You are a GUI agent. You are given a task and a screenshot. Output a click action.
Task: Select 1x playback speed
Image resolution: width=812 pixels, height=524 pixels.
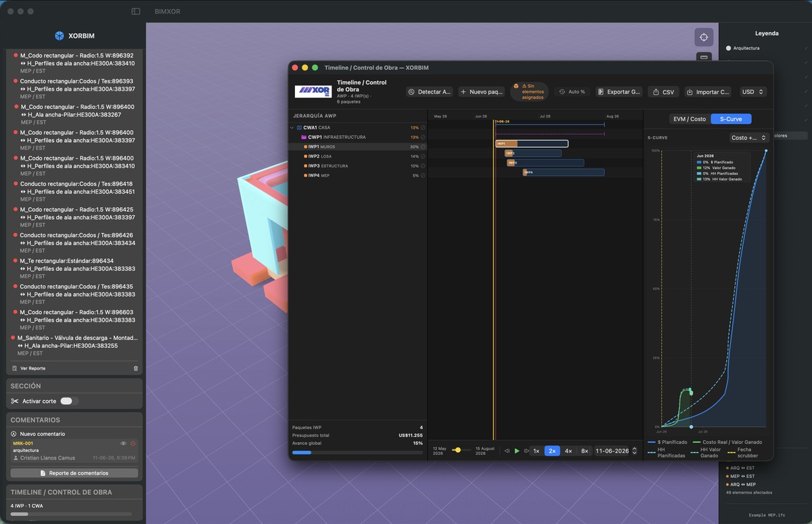tap(536, 451)
